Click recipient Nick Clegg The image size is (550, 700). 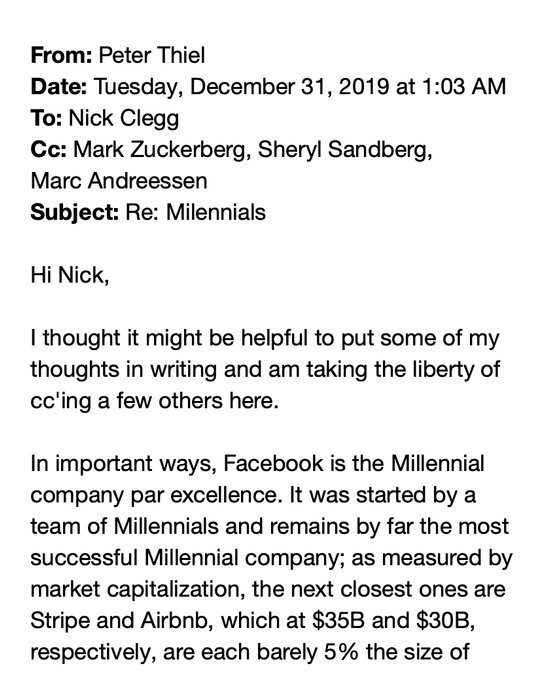coord(124,119)
